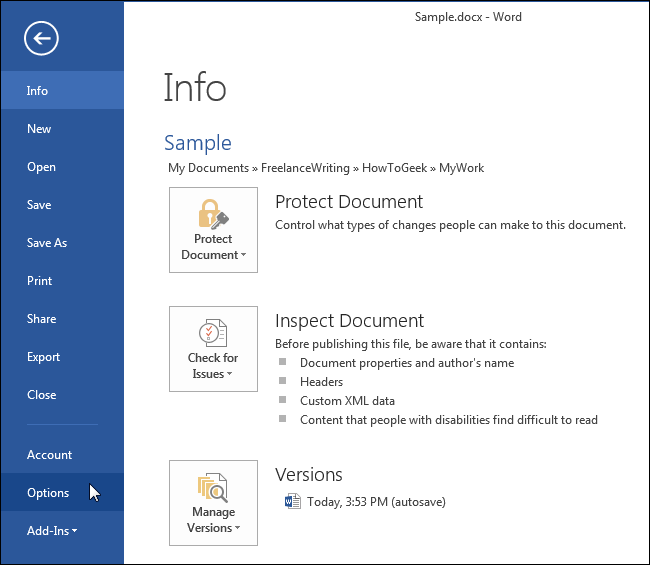This screenshot has width=650, height=565.
Task: Select the Info tab in sidebar
Action: [62, 90]
